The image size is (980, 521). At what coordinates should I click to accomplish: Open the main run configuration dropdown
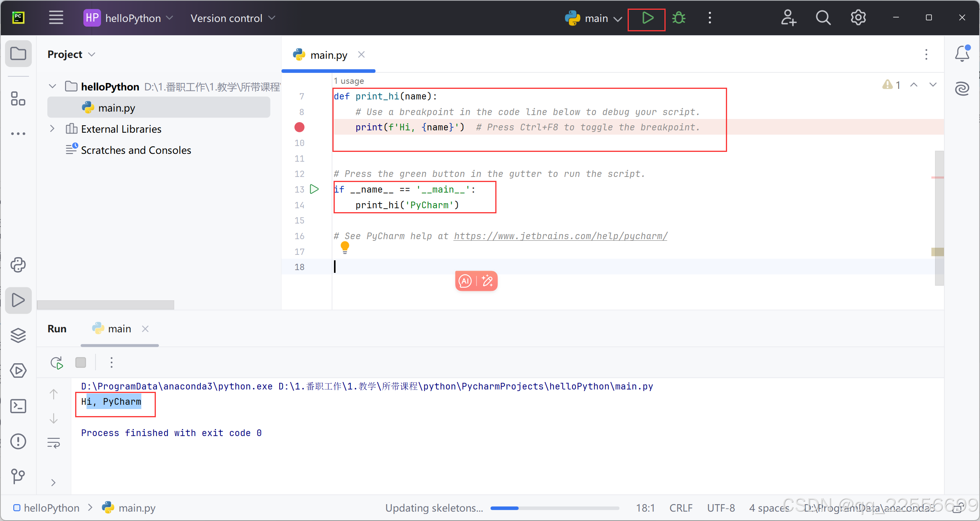coord(594,18)
